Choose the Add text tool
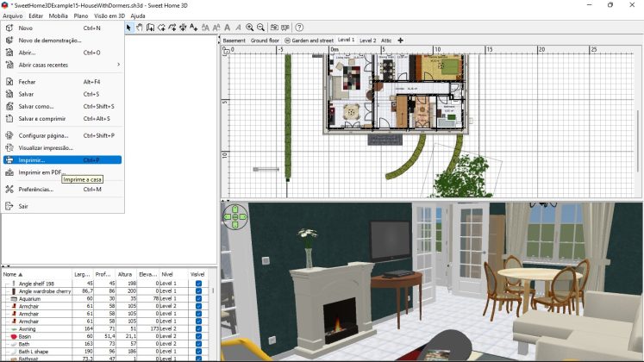 click(193, 28)
